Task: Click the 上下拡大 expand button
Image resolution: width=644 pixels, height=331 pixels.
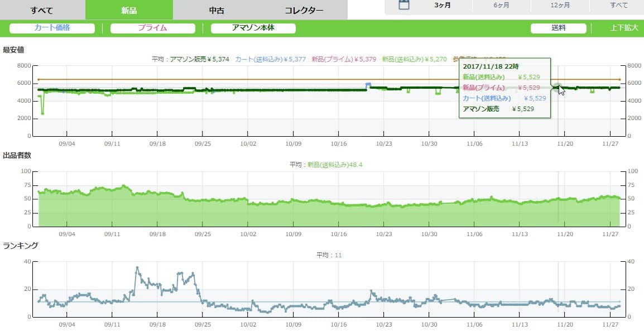Action: pos(624,28)
